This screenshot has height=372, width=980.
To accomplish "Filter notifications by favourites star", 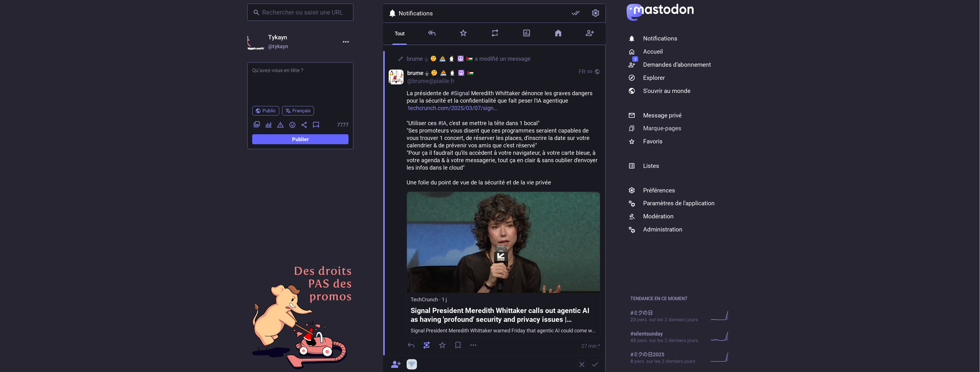I will (463, 33).
